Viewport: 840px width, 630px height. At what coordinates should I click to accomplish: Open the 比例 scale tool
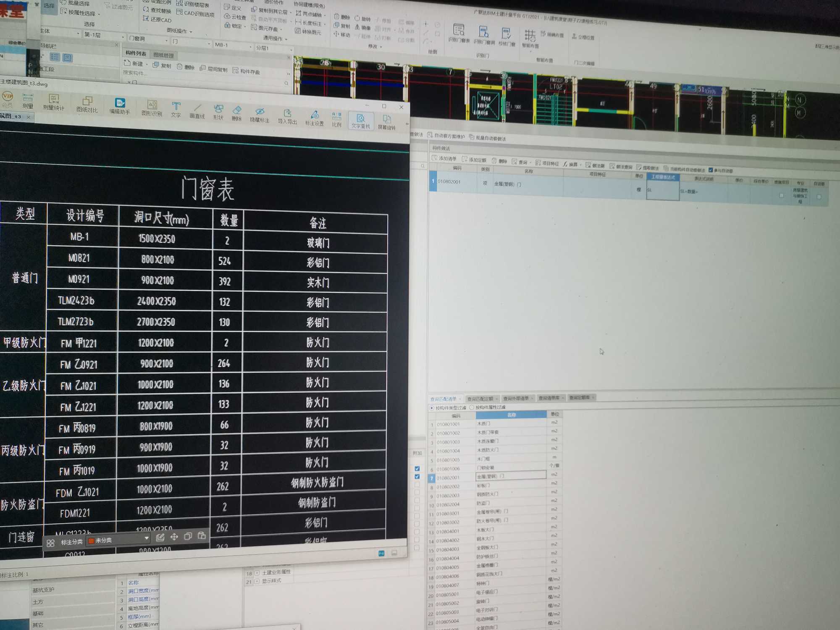tap(336, 120)
